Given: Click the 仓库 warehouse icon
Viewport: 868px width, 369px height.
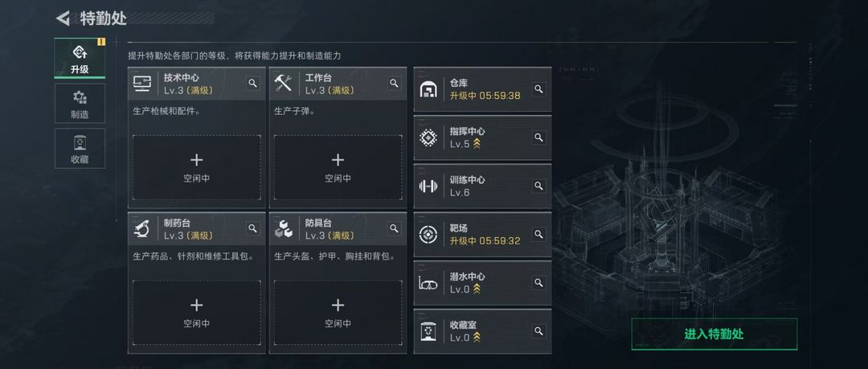Looking at the screenshot, I should [x=428, y=89].
